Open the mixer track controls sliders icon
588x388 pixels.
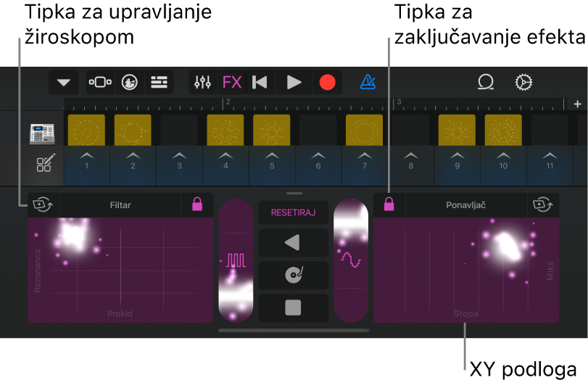click(x=202, y=82)
